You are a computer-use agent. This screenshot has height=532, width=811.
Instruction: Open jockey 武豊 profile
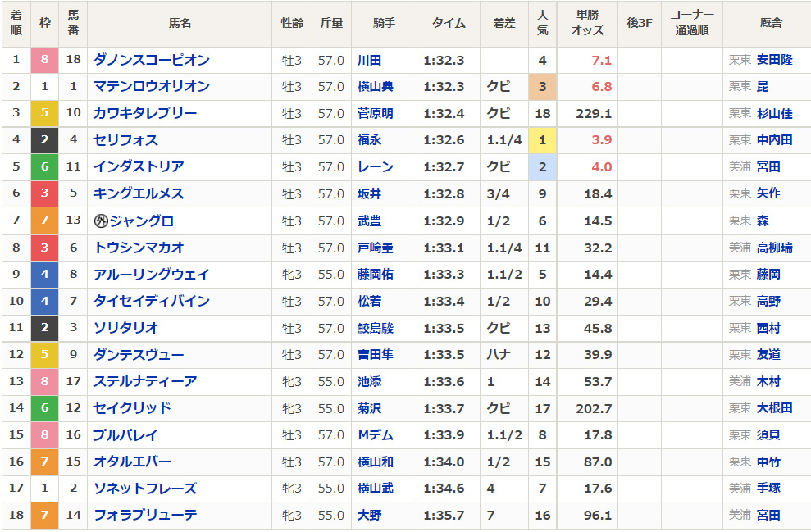click(x=369, y=221)
